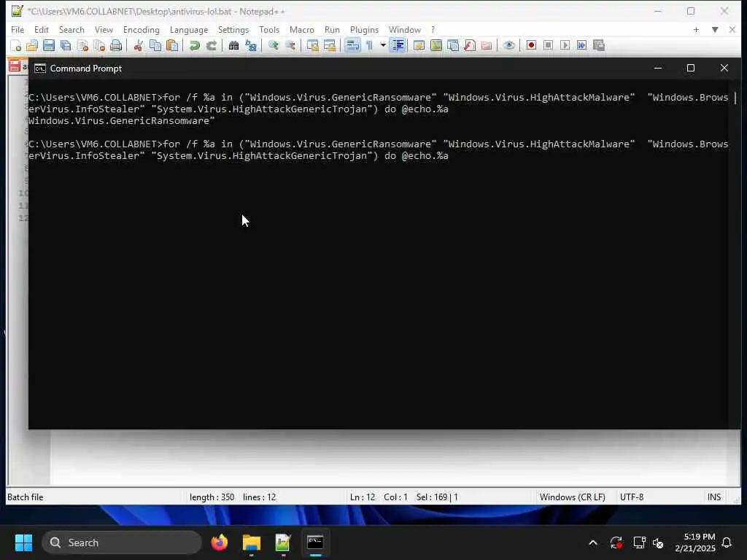Zoom in using the toolbar magnifier
Screen dimensions: 747x560
[x=273, y=46]
